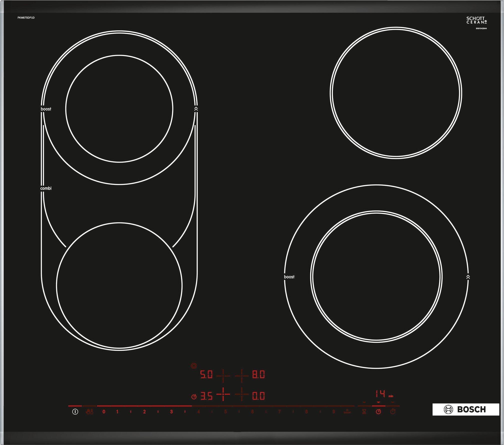Image resolution: width=504 pixels, height=445 pixels.
Task: Tap the hourglass kitchen timer icon
Action: (x=364, y=411)
